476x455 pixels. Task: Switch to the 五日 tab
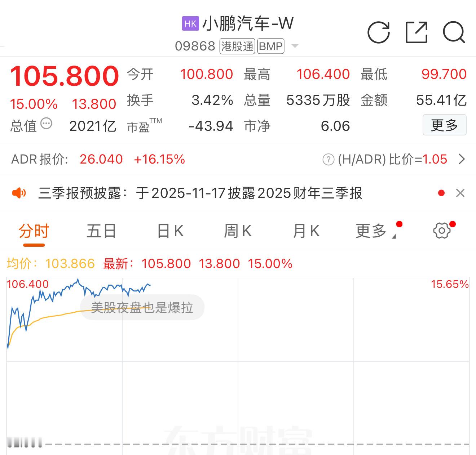click(101, 231)
